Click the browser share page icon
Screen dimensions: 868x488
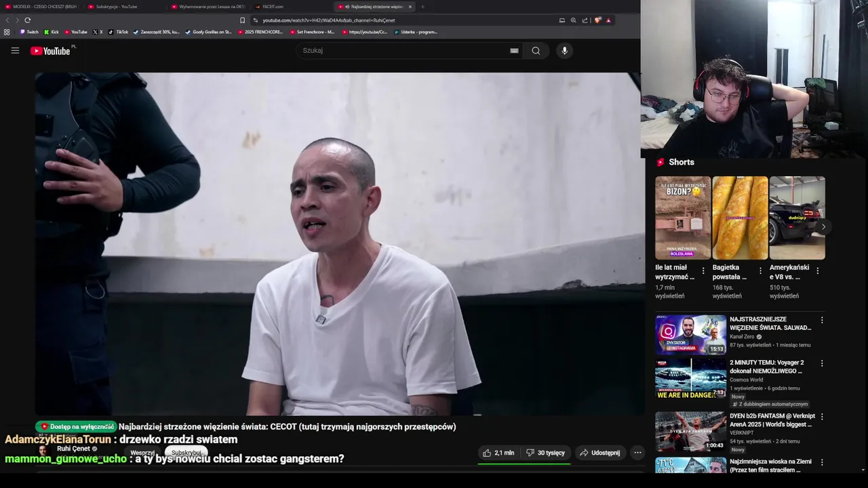click(x=585, y=20)
